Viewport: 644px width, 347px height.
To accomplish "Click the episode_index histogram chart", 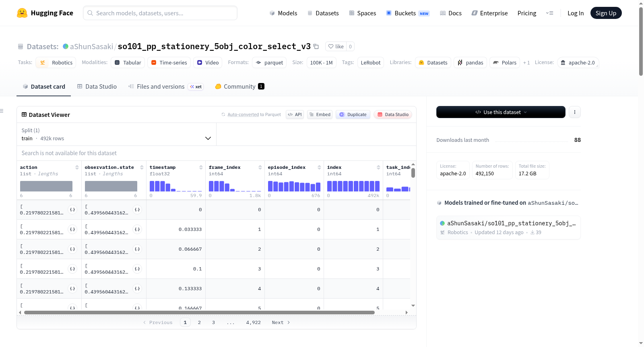I will click(294, 186).
